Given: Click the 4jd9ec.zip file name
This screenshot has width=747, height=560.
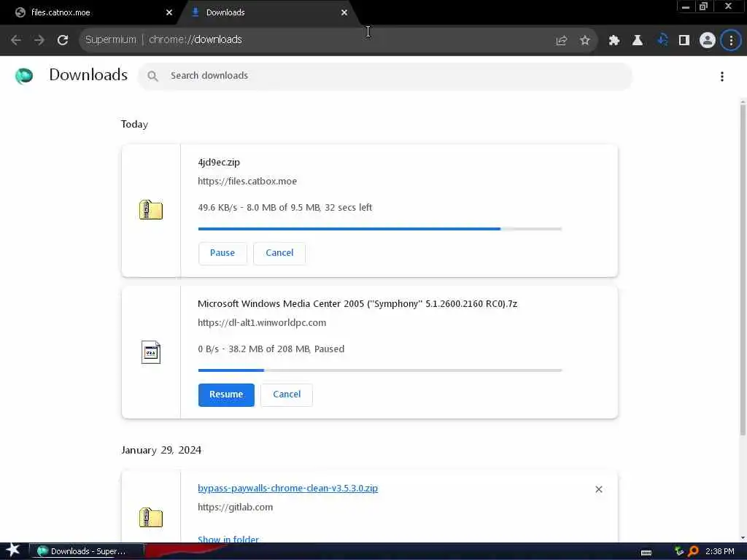Looking at the screenshot, I should pos(219,163).
